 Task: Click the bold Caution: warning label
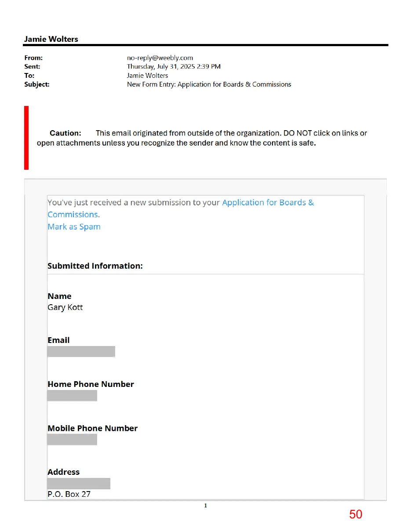tap(65, 133)
